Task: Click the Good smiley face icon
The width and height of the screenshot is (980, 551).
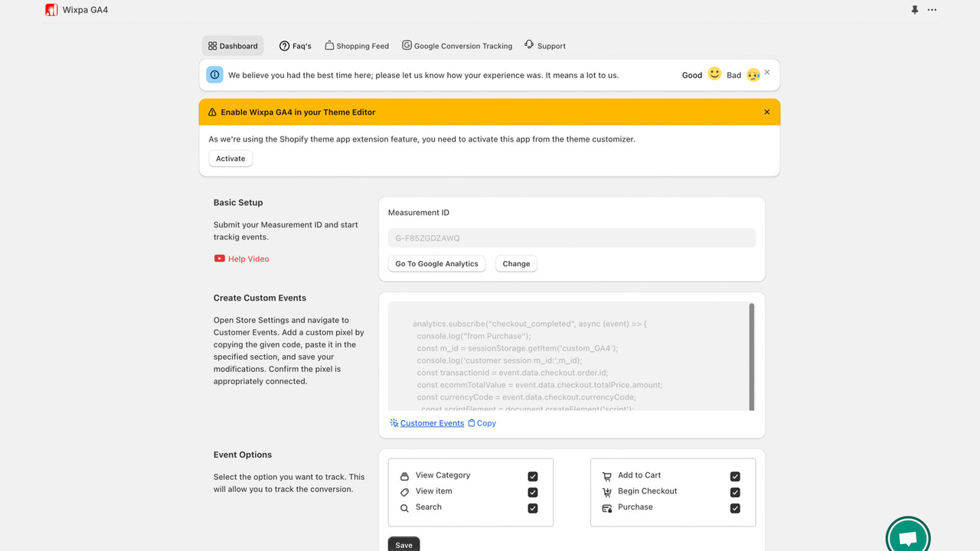Action: [714, 74]
